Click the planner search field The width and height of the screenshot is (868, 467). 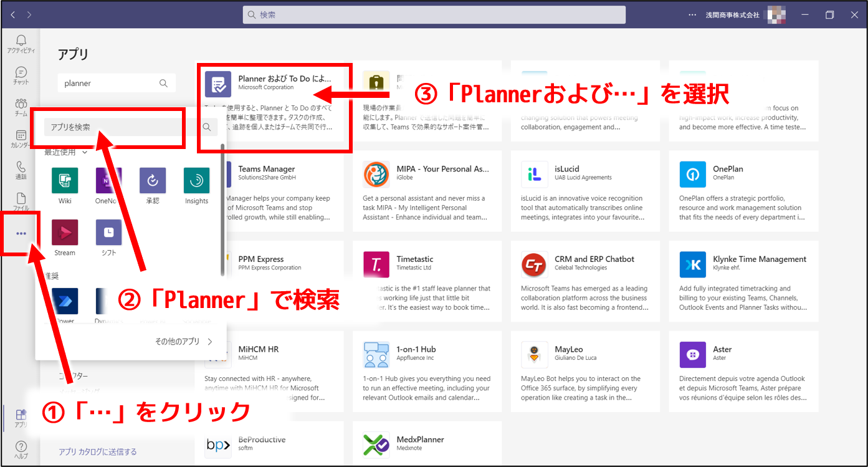(117, 83)
